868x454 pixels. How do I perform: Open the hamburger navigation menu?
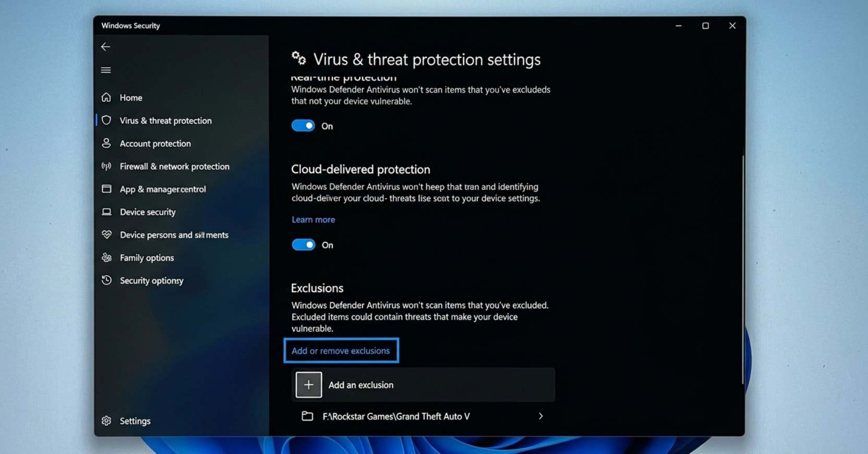tap(106, 70)
